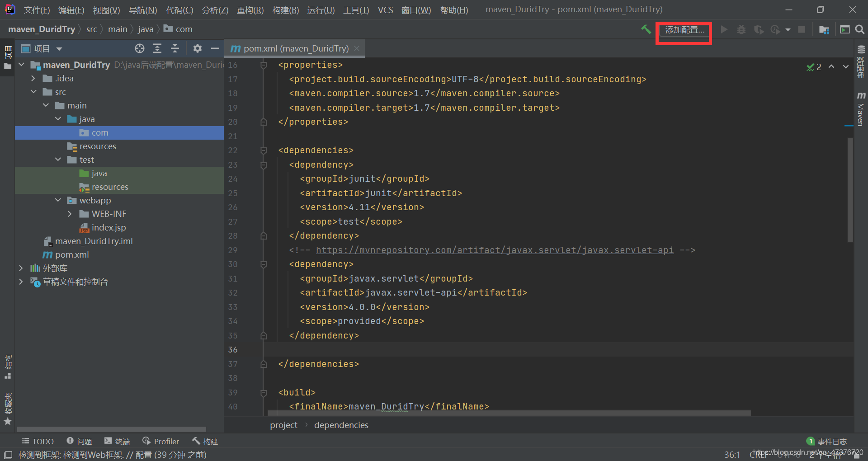Collapse the src folder
Screen dimensions: 868x461
point(33,92)
